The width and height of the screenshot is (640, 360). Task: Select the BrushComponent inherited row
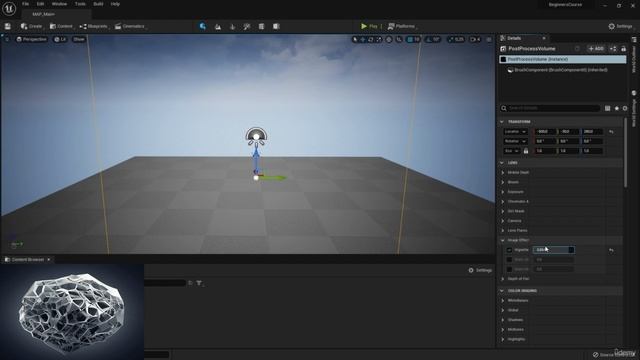point(562,70)
